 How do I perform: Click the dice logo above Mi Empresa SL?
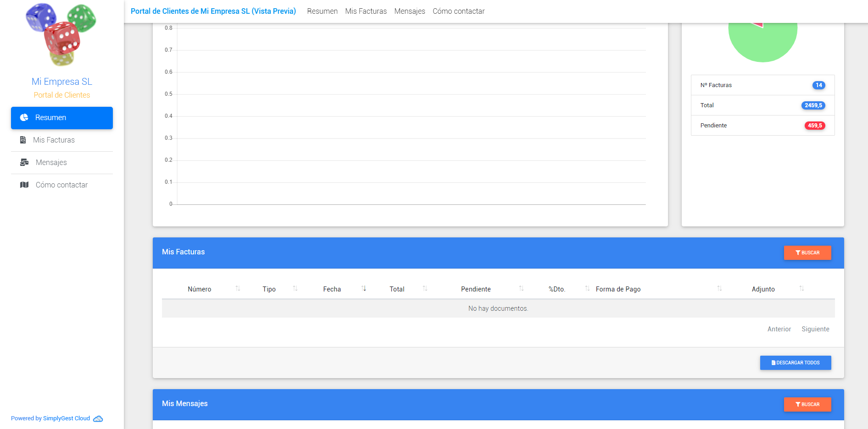[x=61, y=35]
